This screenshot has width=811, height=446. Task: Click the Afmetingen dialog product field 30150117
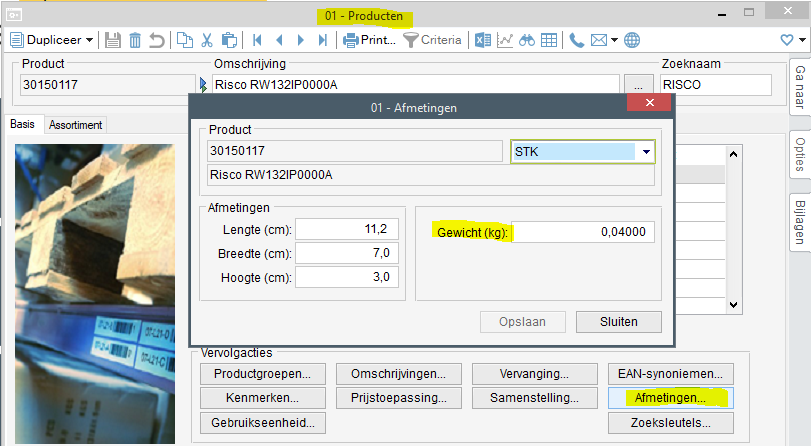point(354,151)
